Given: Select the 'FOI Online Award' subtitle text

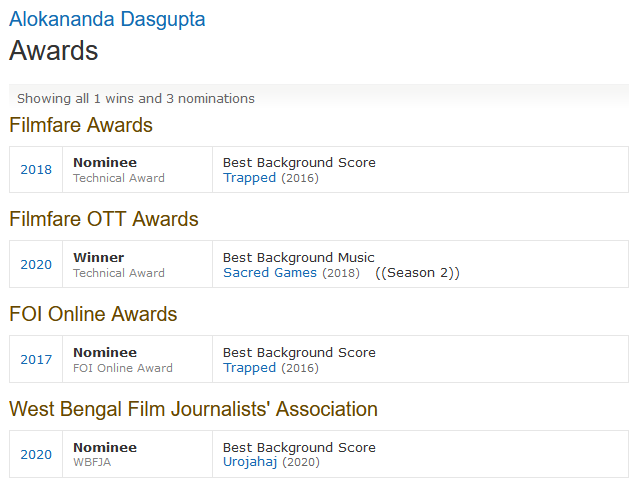Looking at the screenshot, I should [x=123, y=368].
